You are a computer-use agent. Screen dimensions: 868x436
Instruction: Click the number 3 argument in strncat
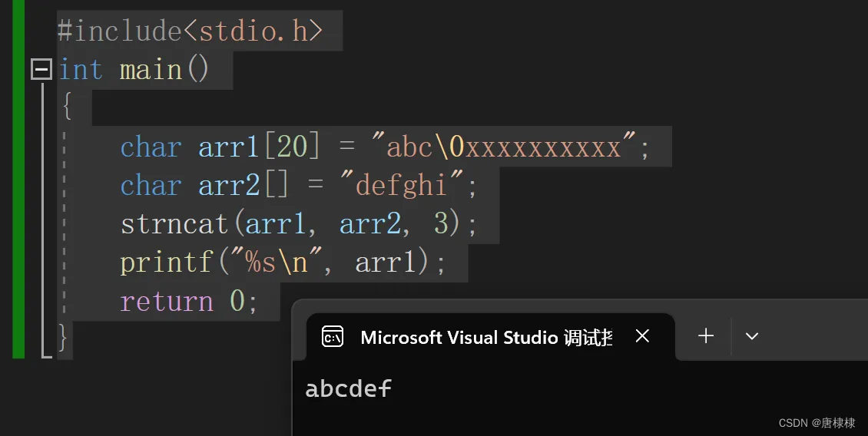441,223
